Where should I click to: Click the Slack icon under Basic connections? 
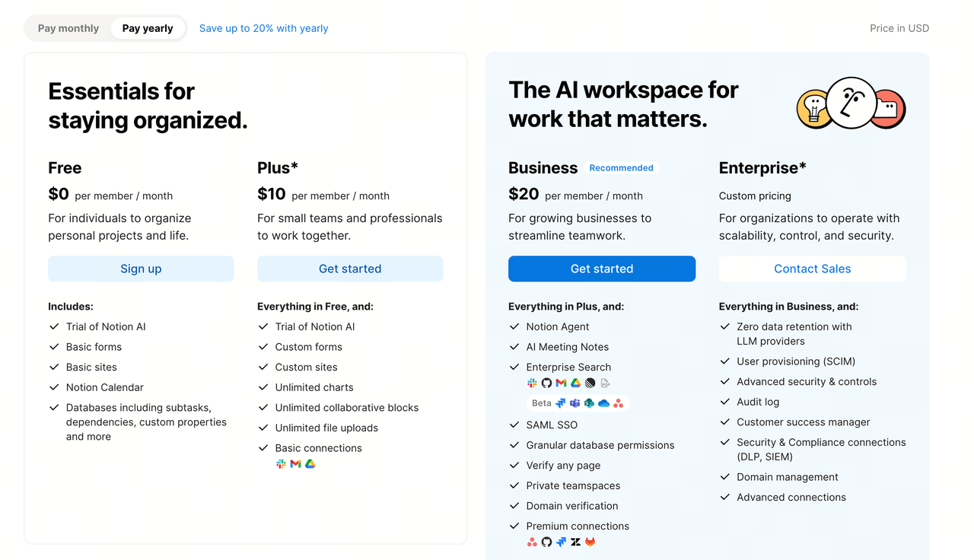coord(281,463)
